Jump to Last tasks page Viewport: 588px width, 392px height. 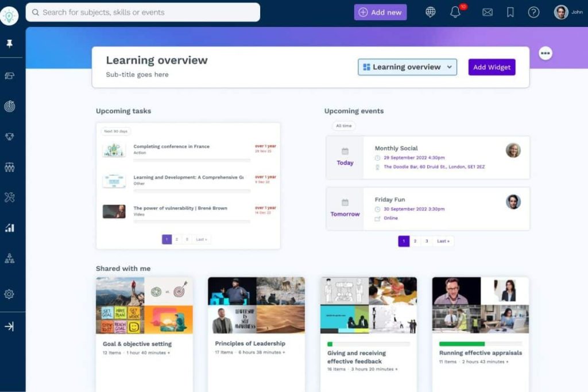pyautogui.click(x=202, y=239)
